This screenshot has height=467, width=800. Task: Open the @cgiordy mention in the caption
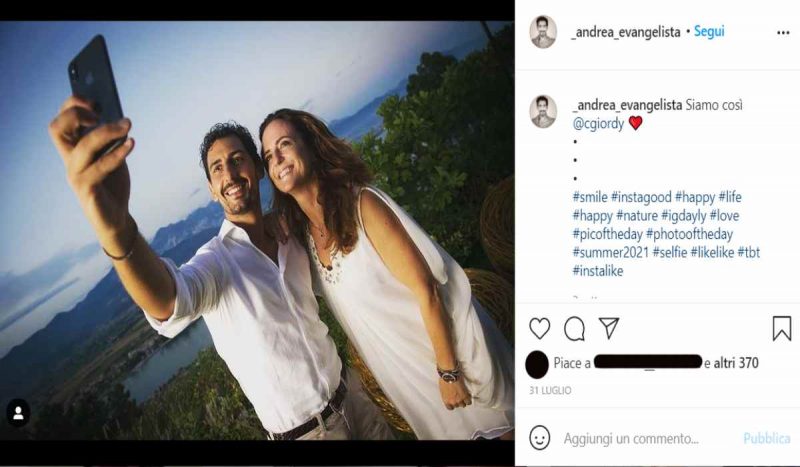coord(598,123)
